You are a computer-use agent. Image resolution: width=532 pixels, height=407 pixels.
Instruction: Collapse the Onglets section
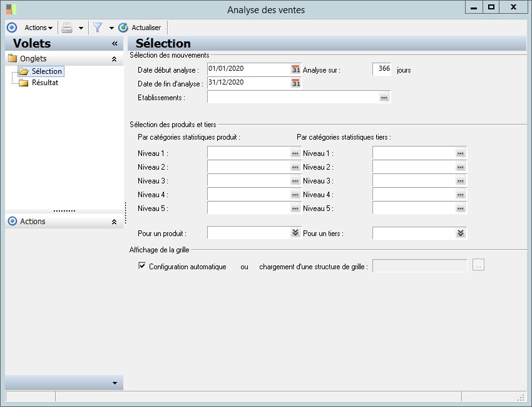(114, 59)
